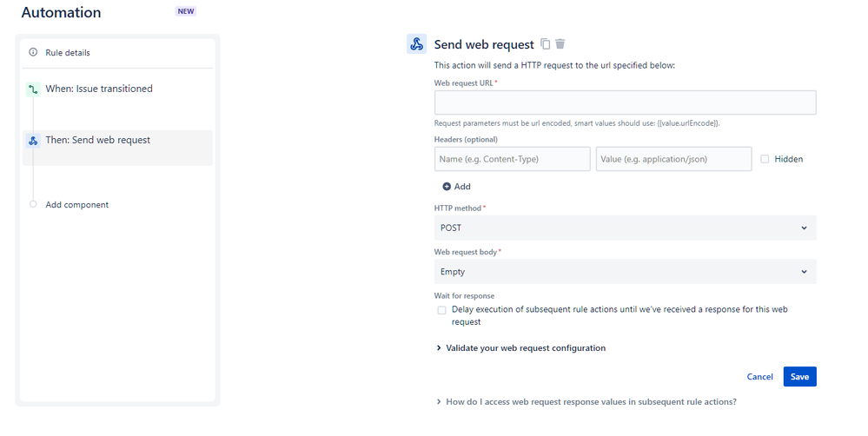Click the header Name input field
Image resolution: width=868 pixels, height=436 pixels.
point(512,159)
